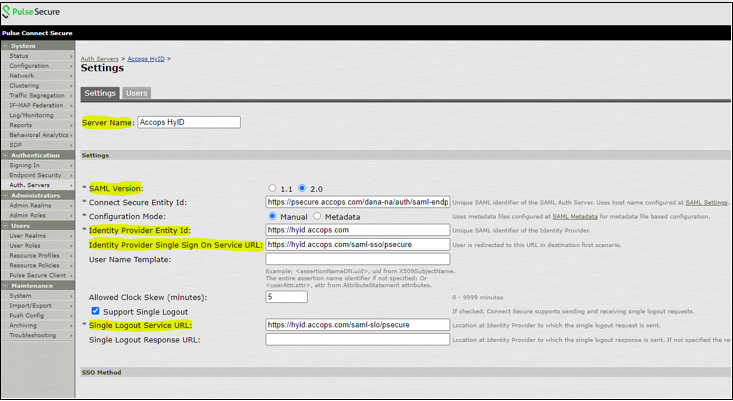Open the Settings tab
This screenshot has height=401, width=733.
100,93
